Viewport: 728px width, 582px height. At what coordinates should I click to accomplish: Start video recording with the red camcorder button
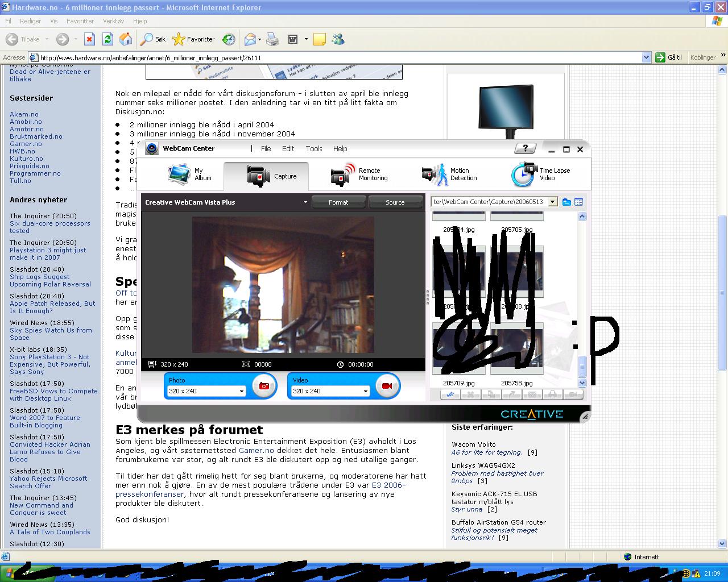387,386
